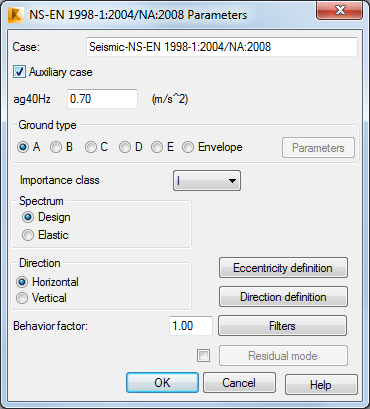
Task: Close the Parameters dialog window
Action: coord(339,11)
